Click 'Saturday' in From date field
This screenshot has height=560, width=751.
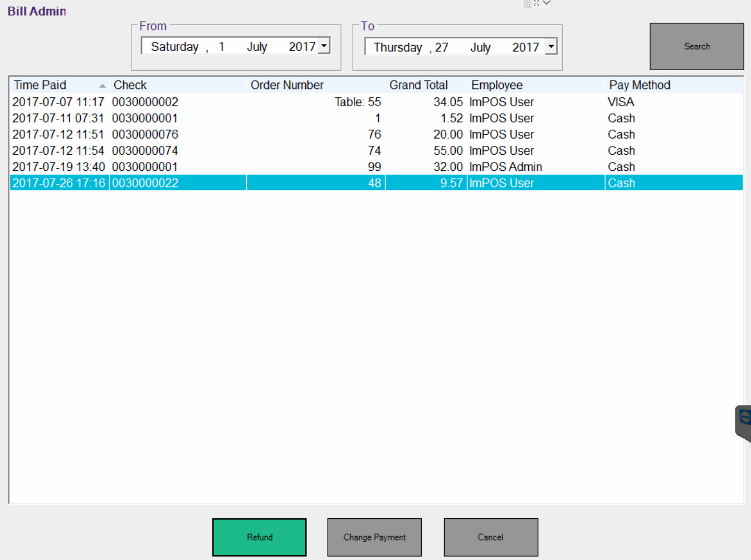pos(174,47)
